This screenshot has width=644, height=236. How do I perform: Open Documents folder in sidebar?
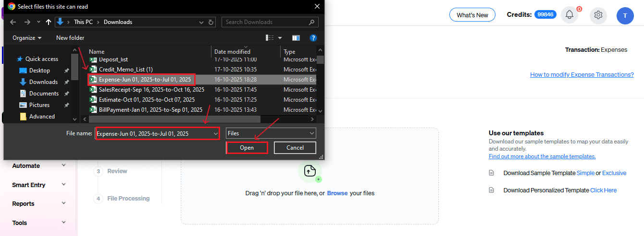point(39,94)
